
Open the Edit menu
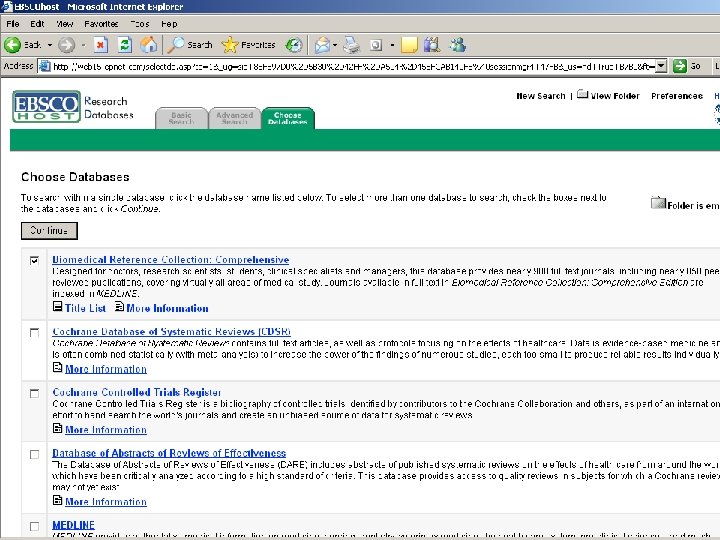point(37,24)
